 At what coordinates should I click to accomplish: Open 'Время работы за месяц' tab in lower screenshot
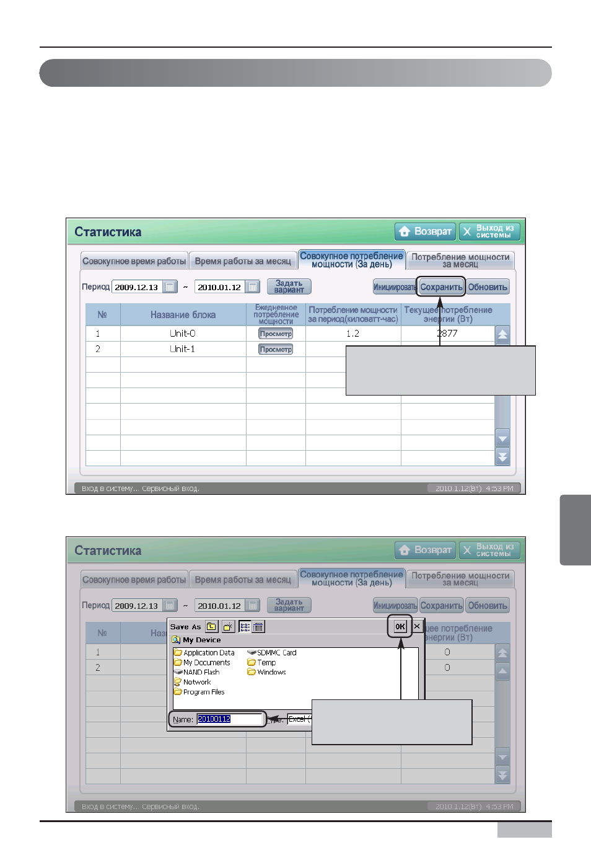(243, 580)
